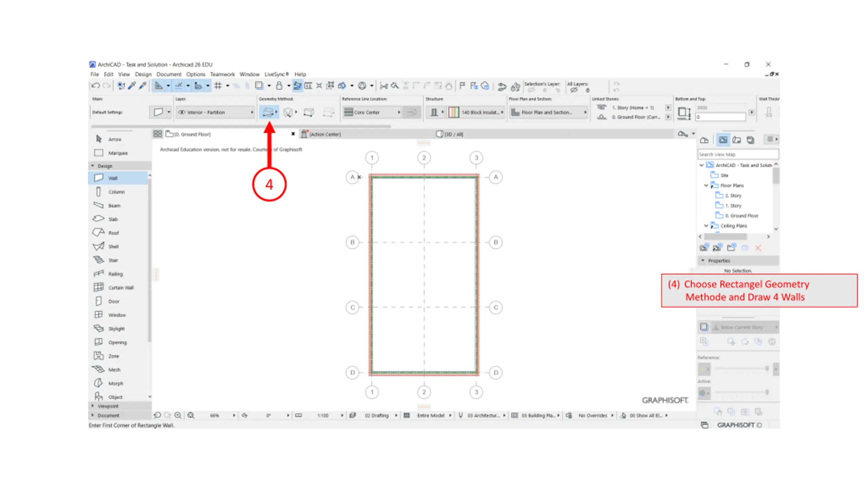Click the wall bottom offset input field

click(x=721, y=117)
